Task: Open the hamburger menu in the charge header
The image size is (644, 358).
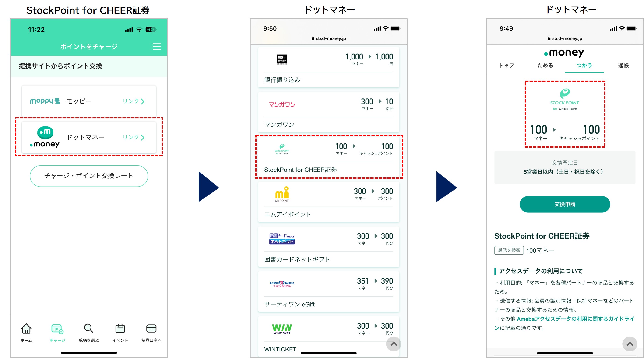Action: tap(156, 47)
